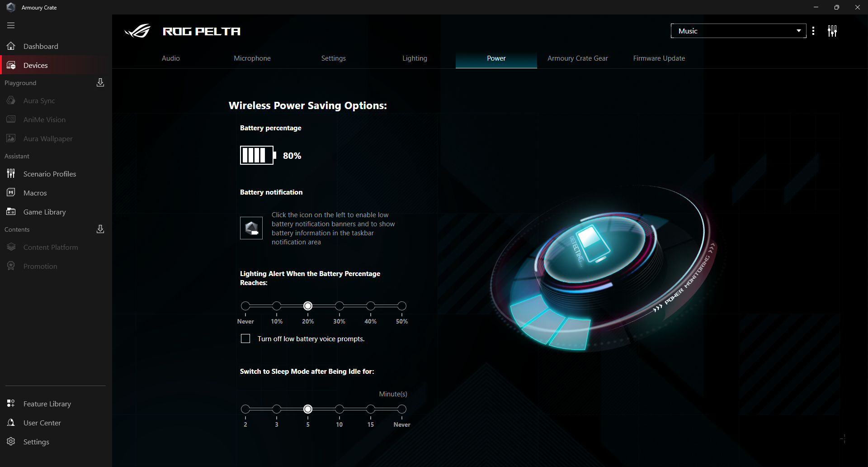Enable the battery notification icon toggle

[x=251, y=228]
